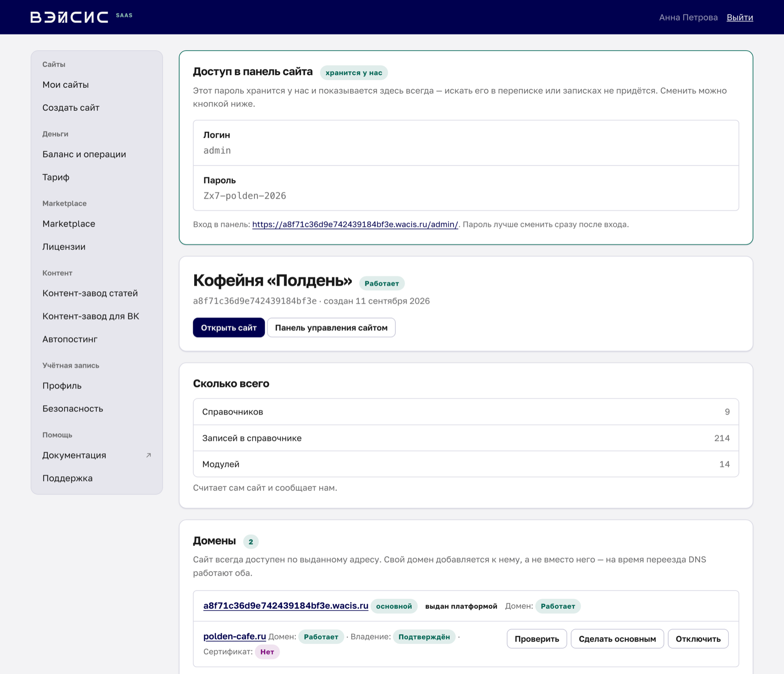Click the Домены count badge 2
The height and width of the screenshot is (674, 784).
(x=251, y=542)
